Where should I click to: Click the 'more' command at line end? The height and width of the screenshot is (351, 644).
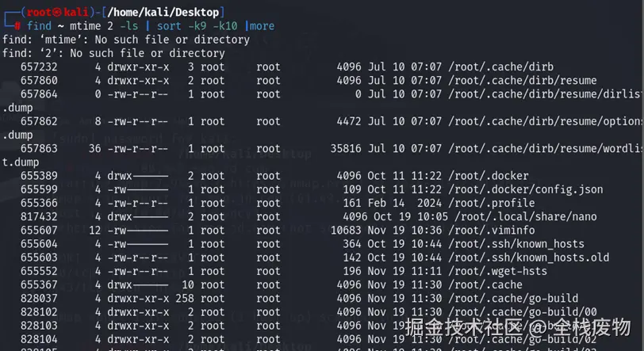pyautogui.click(x=261, y=25)
